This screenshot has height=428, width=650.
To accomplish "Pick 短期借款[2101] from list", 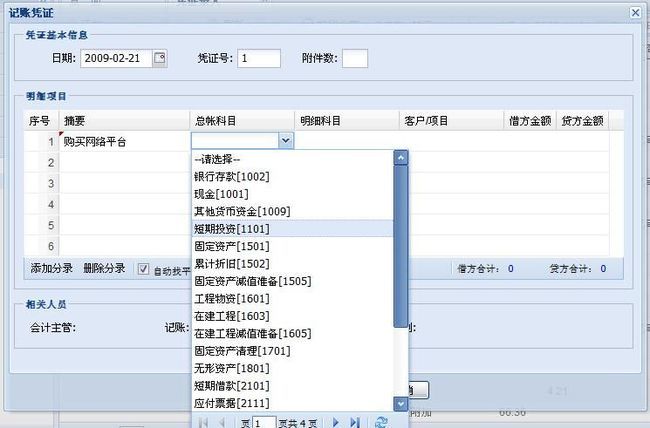I will pos(292,386).
